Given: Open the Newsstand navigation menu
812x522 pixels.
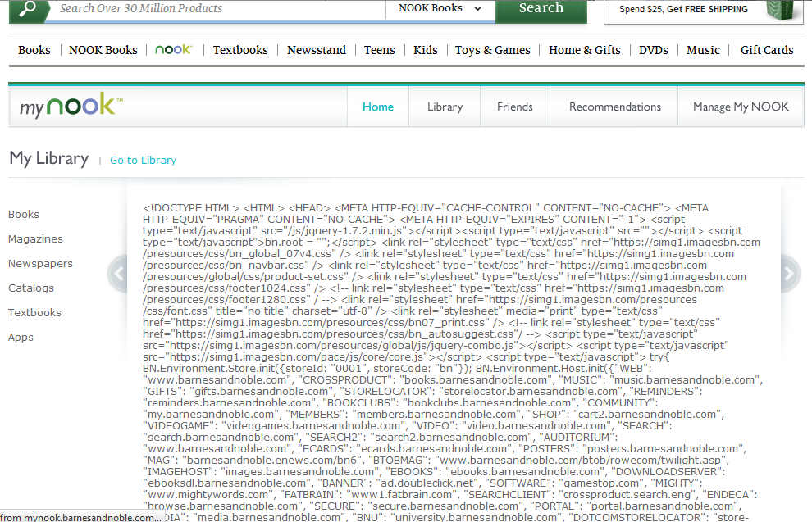Looking at the screenshot, I should coord(317,50).
